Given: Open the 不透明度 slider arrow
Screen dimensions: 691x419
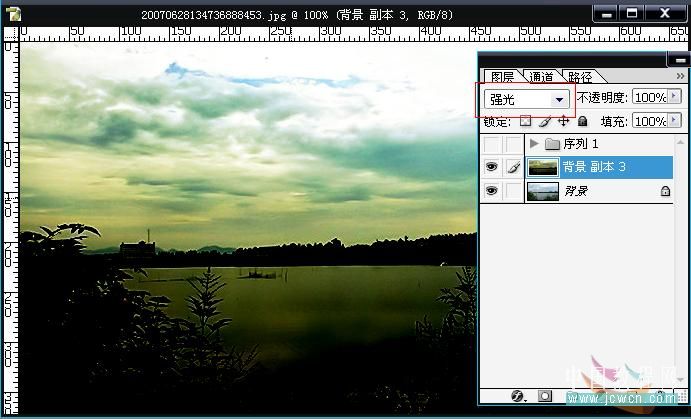Looking at the screenshot, I should coord(674,97).
